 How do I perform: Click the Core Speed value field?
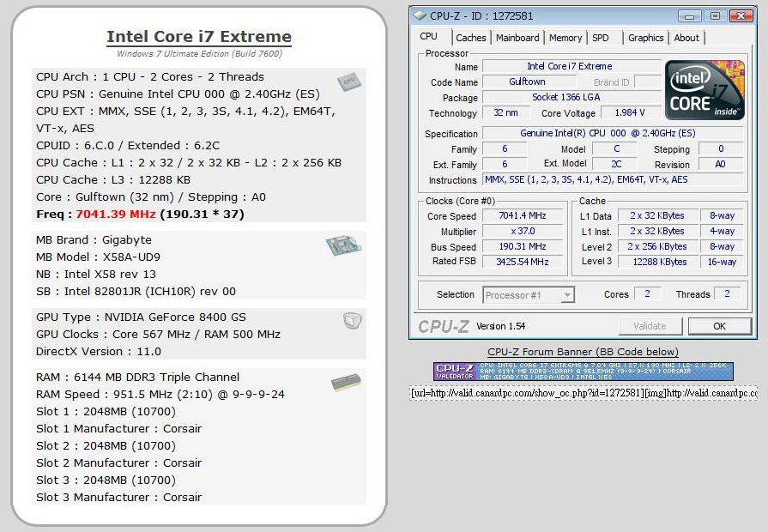[522, 216]
